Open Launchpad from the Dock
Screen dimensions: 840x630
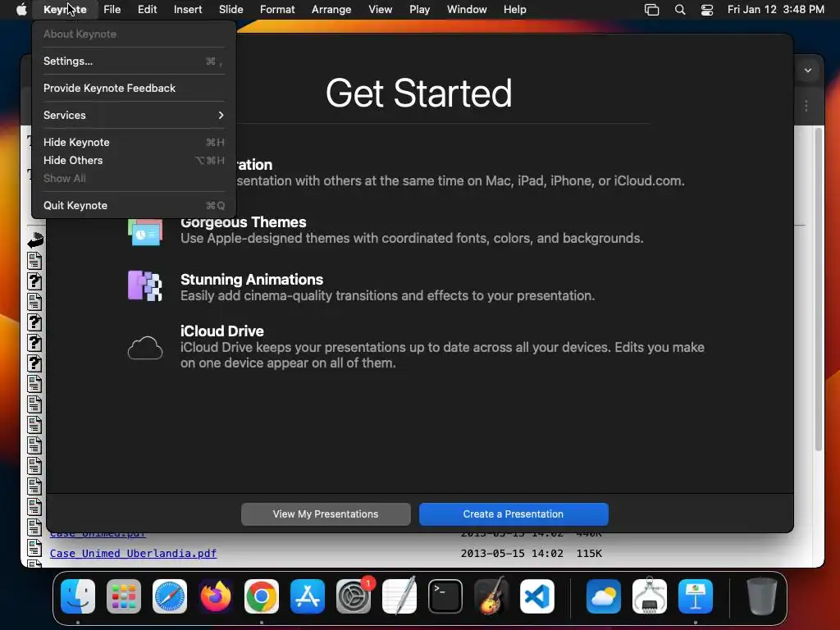124,596
